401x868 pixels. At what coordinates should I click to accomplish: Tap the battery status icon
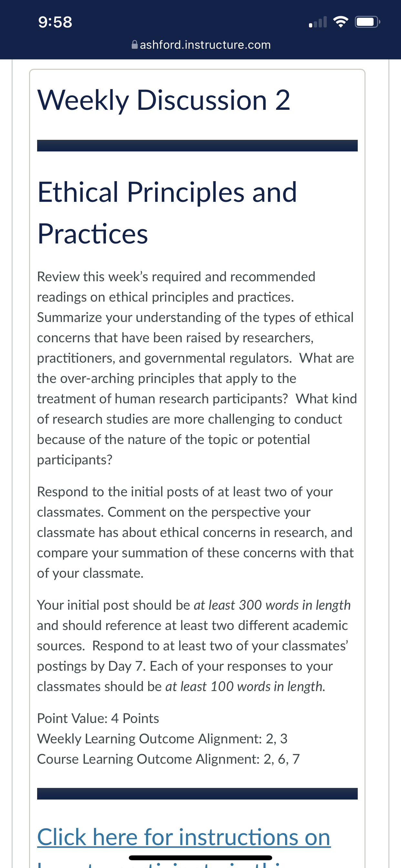tap(368, 22)
